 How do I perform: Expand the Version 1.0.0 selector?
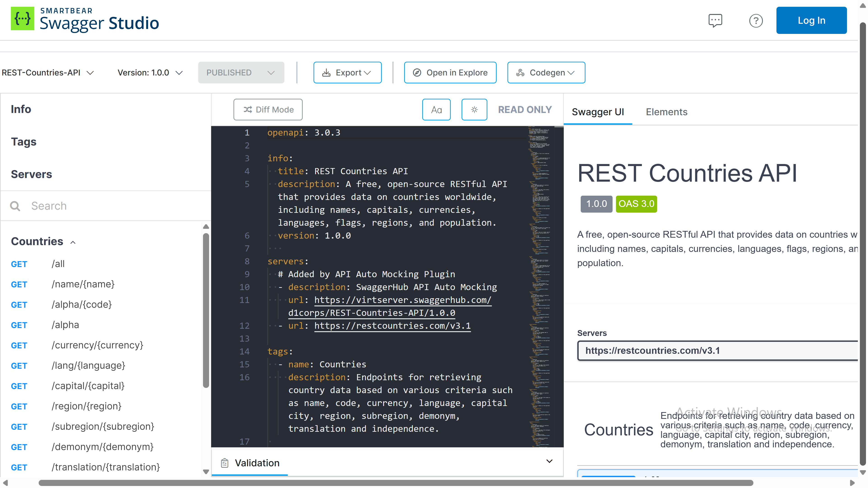(150, 72)
